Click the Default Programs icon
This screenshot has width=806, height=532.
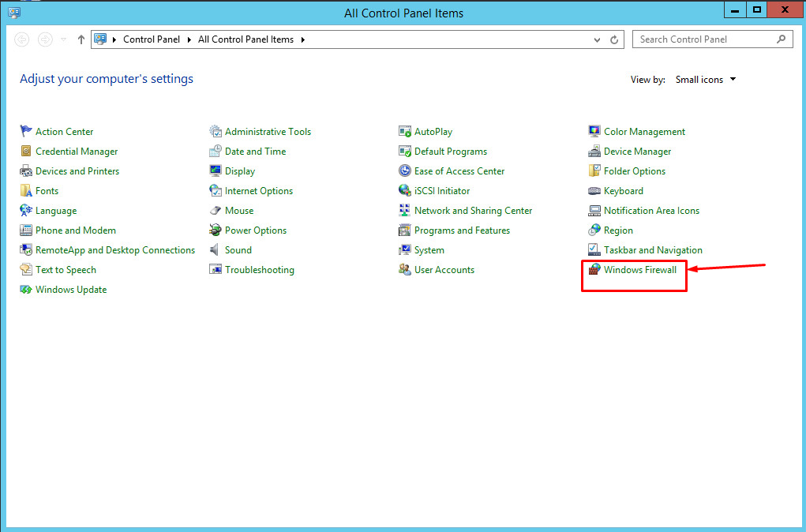(x=405, y=151)
